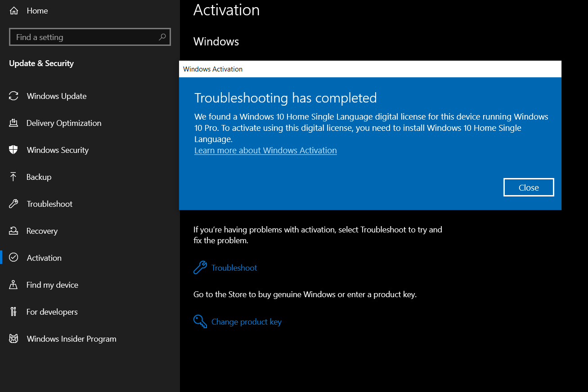
Task: Click the For developers tools icon
Action: coord(13,312)
